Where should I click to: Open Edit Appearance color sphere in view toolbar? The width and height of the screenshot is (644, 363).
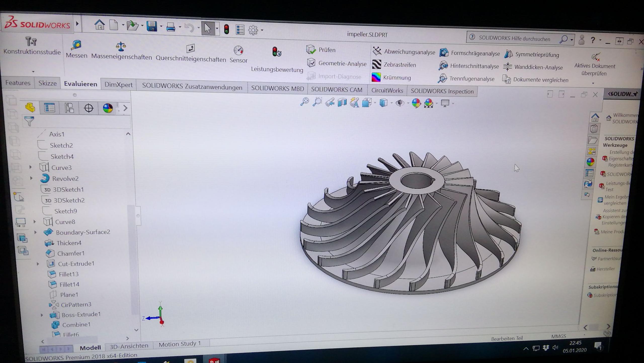(416, 103)
